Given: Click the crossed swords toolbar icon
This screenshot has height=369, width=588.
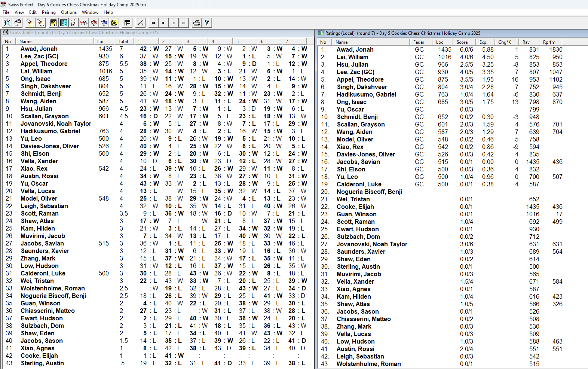Looking at the screenshot, I should point(140,23).
